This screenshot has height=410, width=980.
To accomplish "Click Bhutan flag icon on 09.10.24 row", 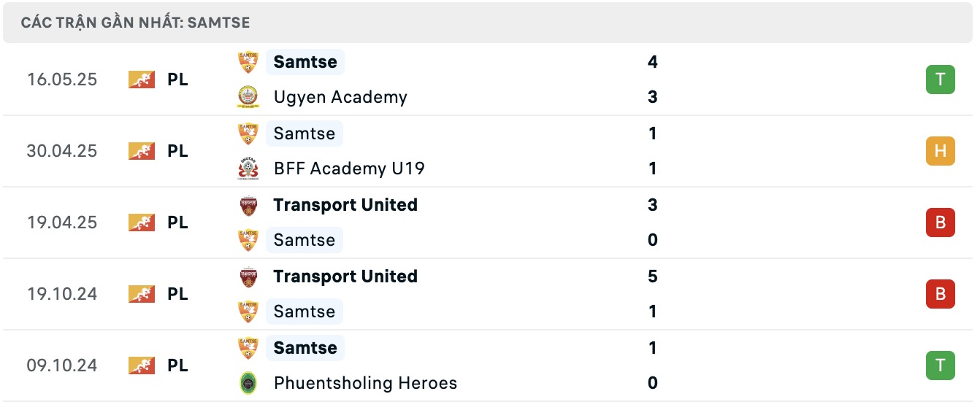I will (142, 365).
